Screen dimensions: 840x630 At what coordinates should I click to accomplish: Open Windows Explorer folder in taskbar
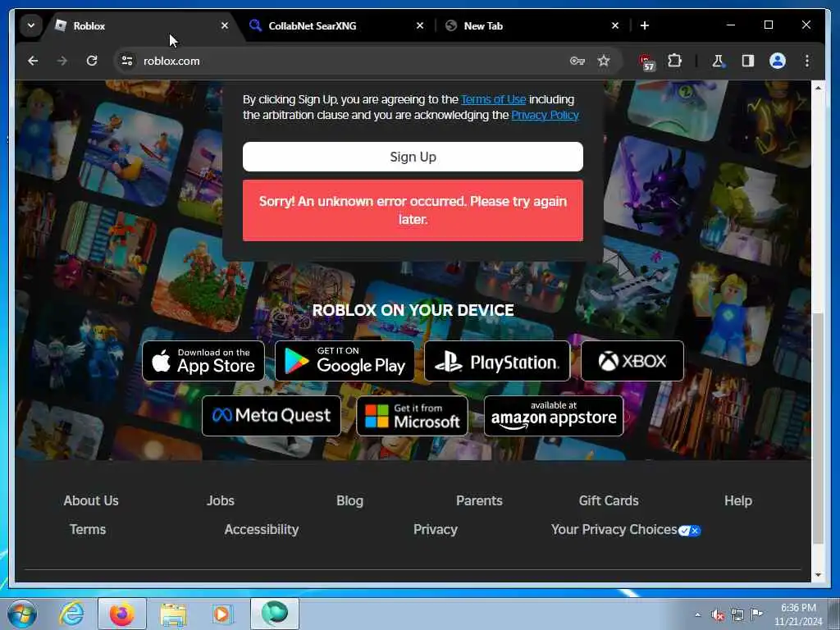173,614
